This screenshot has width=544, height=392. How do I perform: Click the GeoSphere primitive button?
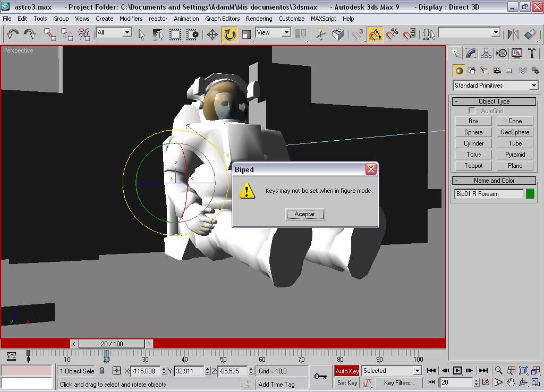pos(515,132)
